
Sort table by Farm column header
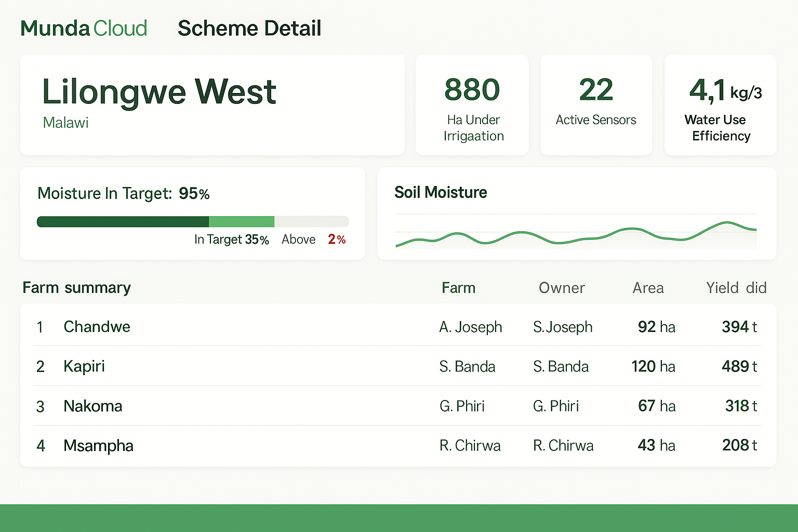[x=458, y=288]
